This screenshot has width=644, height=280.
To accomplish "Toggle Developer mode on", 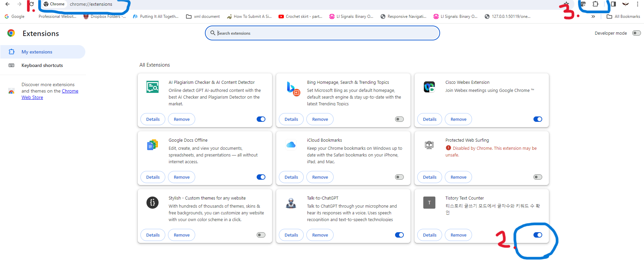I will [636, 33].
